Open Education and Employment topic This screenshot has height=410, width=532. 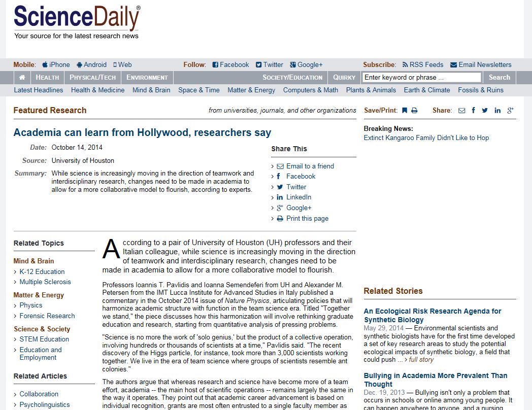coord(41,353)
